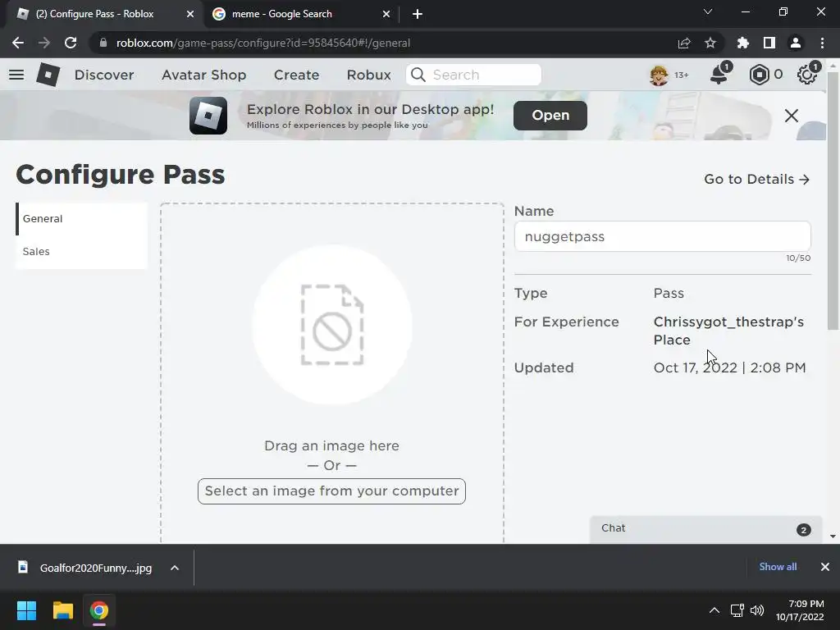Click the volume speaker tray icon
This screenshot has height=630, width=840.
click(x=757, y=610)
